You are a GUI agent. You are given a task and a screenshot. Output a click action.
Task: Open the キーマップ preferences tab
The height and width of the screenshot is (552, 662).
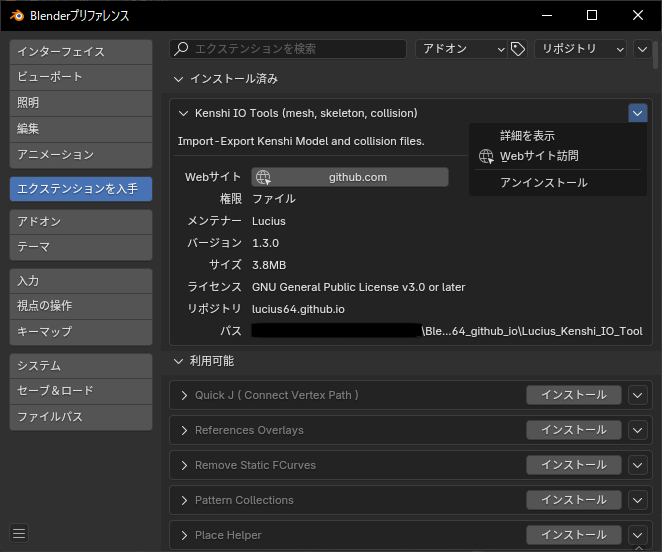[x=81, y=332]
